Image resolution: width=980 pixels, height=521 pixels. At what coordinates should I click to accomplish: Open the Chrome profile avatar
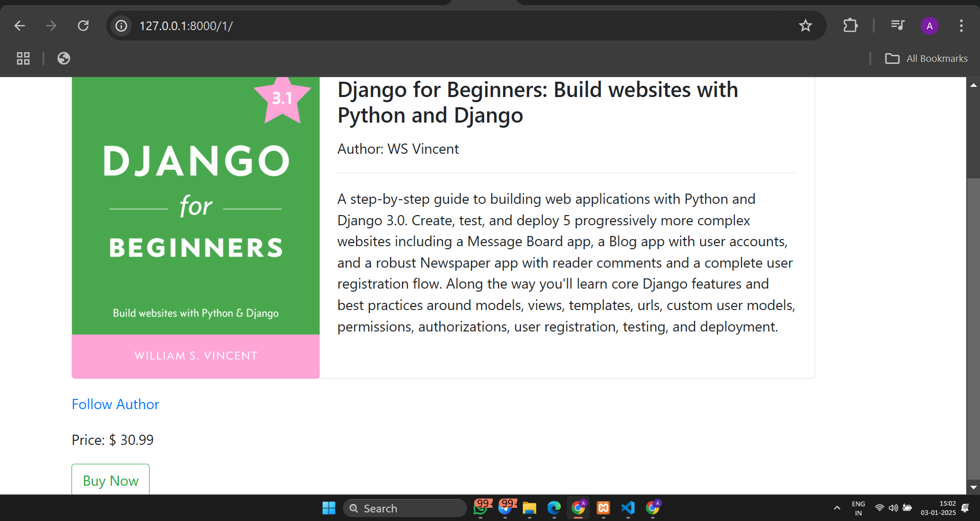[929, 26]
